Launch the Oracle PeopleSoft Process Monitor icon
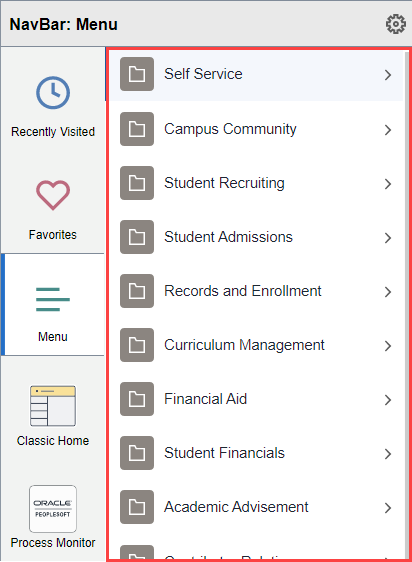Screen dimensions: 412x562 (x=53, y=509)
